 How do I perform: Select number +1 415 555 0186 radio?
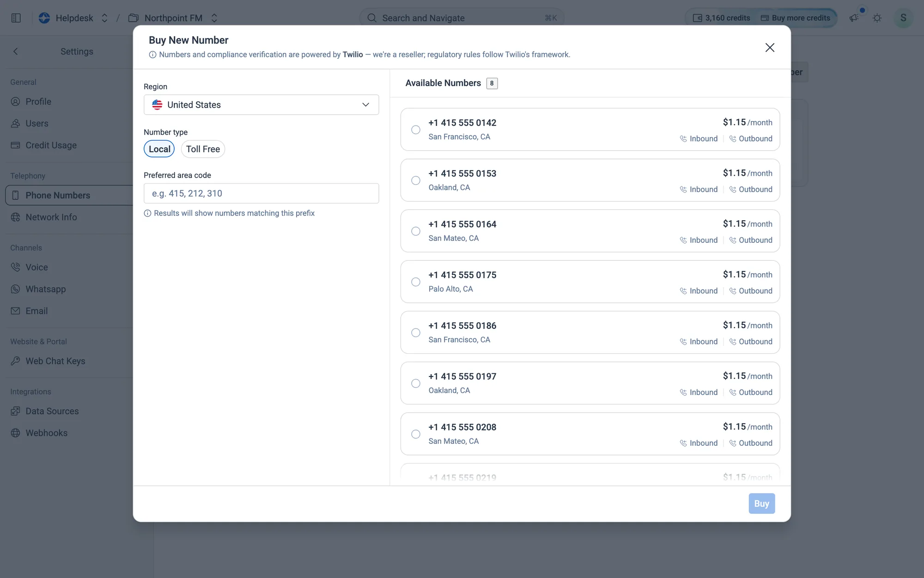(x=416, y=332)
